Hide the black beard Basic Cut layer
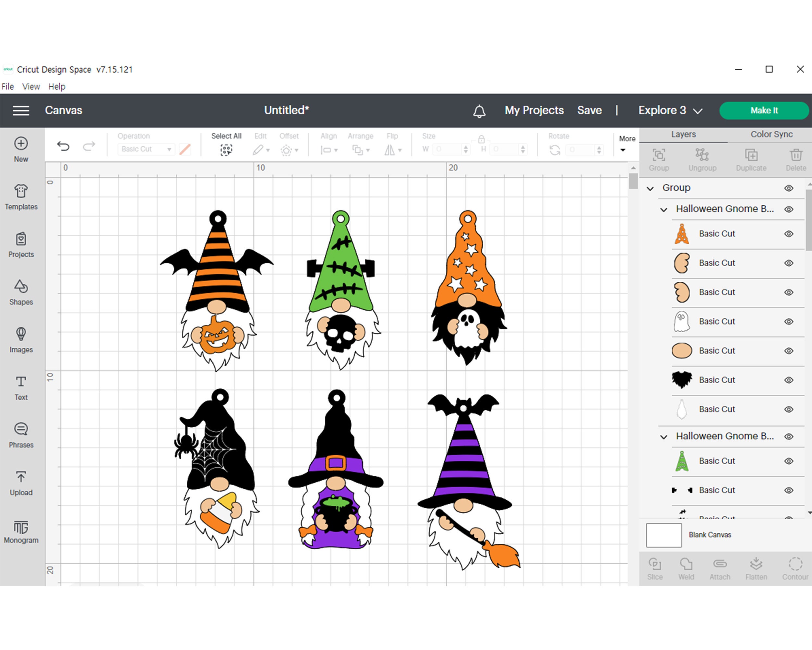The width and height of the screenshot is (812, 650). [789, 380]
